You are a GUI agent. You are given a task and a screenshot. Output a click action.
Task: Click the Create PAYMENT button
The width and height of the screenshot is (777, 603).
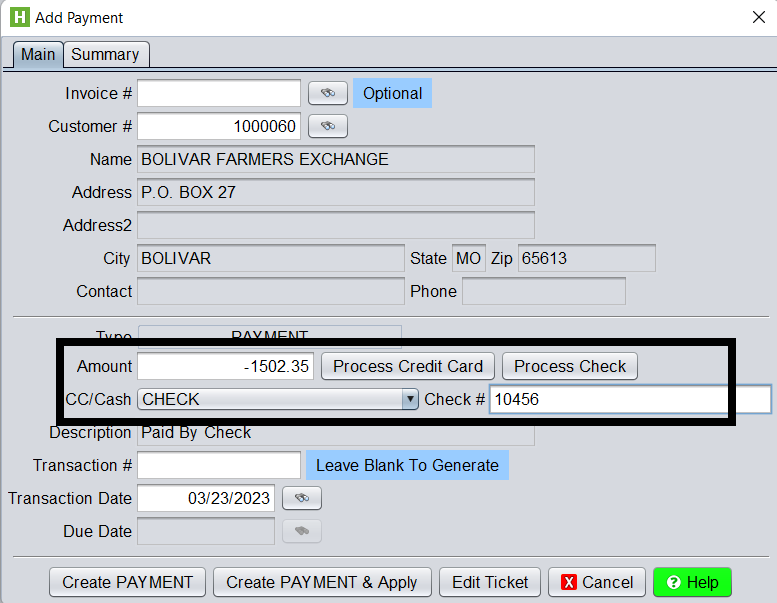pyautogui.click(x=128, y=582)
